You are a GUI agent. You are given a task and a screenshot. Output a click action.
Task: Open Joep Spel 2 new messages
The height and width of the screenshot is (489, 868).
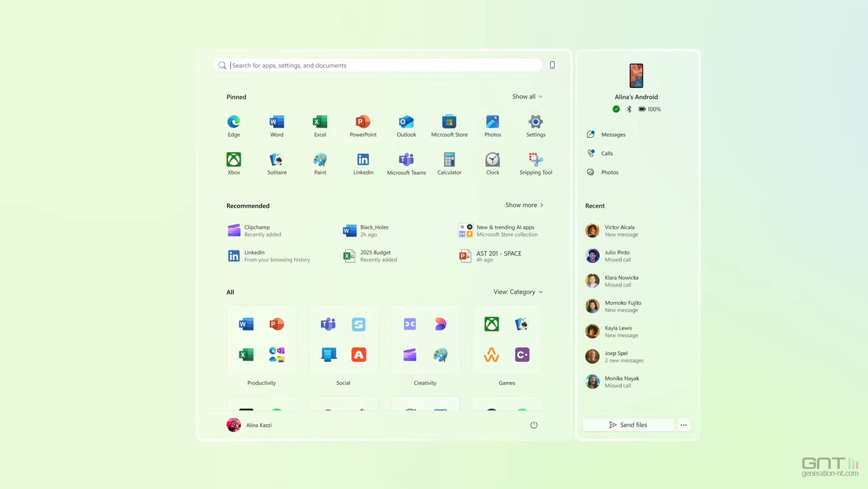pyautogui.click(x=615, y=356)
